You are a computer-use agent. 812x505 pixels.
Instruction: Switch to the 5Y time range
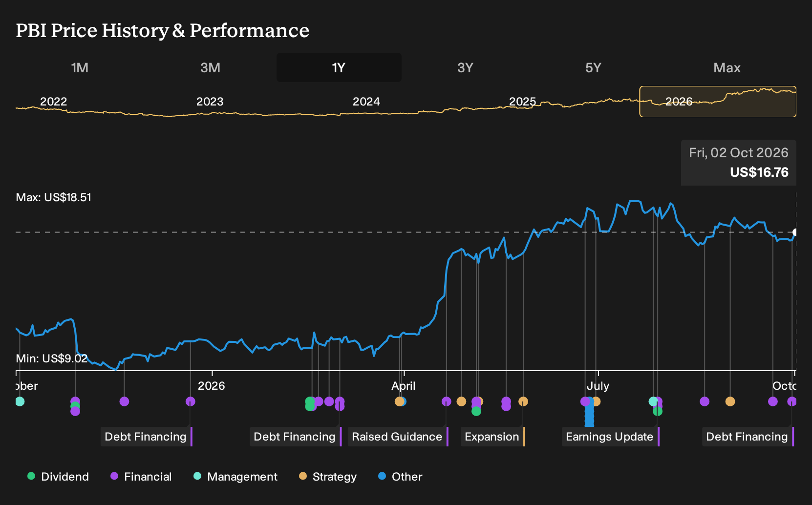click(593, 67)
